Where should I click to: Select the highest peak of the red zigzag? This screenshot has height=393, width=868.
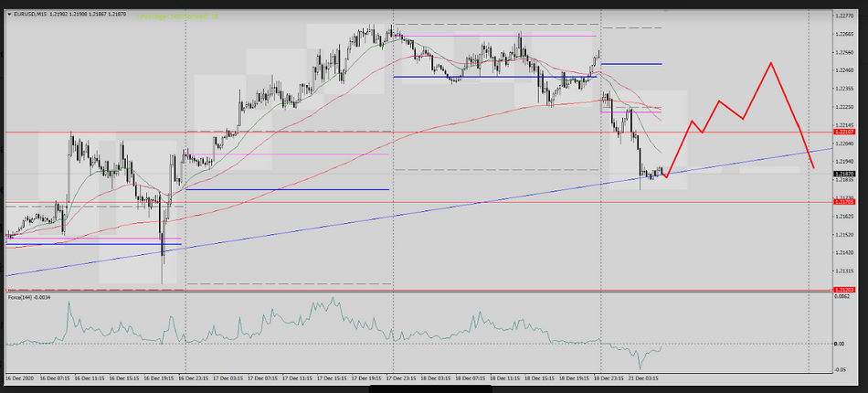click(x=772, y=63)
